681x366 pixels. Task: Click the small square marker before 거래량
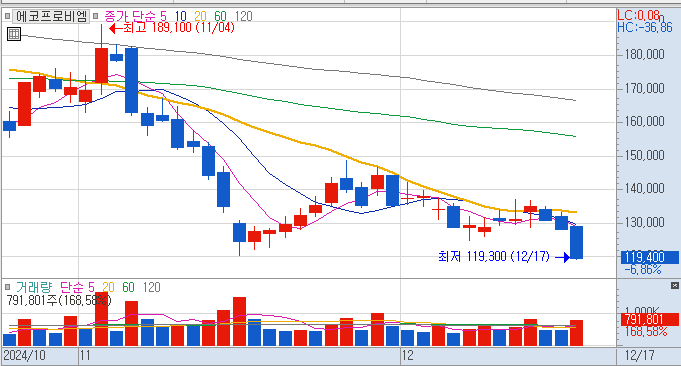(x=7, y=287)
